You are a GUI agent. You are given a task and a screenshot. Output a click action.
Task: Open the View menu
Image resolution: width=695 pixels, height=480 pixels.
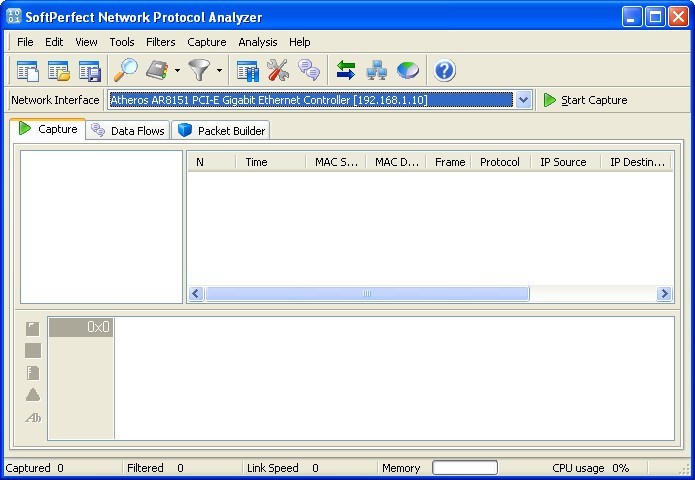pyautogui.click(x=86, y=42)
